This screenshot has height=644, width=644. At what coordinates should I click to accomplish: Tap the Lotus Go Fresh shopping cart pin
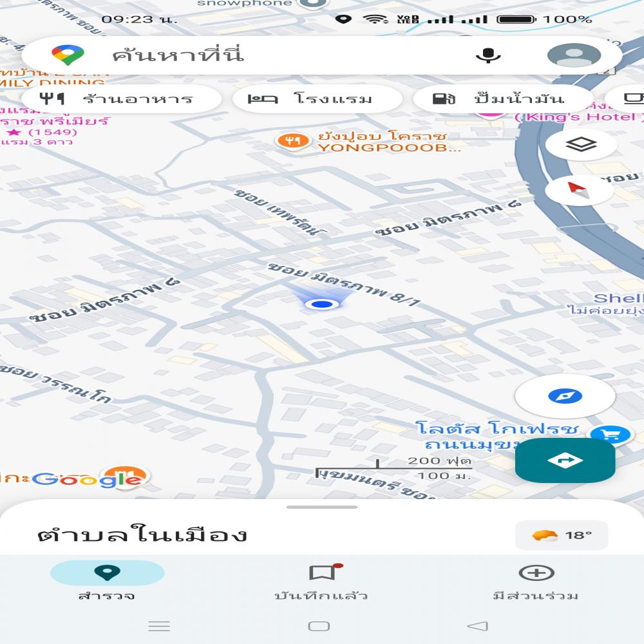coord(611,435)
